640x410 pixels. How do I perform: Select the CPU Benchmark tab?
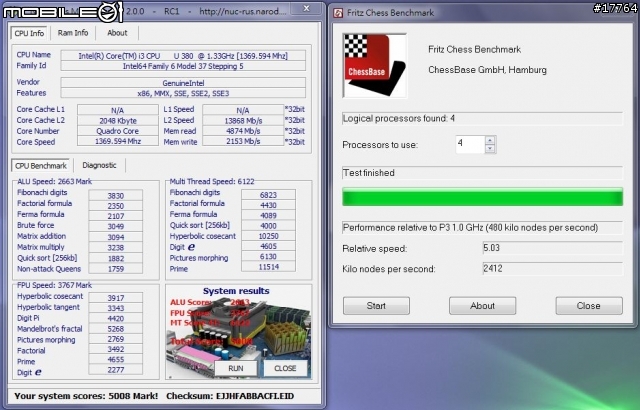(40, 166)
